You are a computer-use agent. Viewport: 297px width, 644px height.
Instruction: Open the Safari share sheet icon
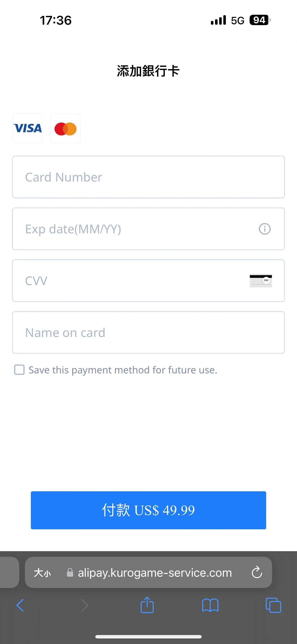pyautogui.click(x=147, y=605)
